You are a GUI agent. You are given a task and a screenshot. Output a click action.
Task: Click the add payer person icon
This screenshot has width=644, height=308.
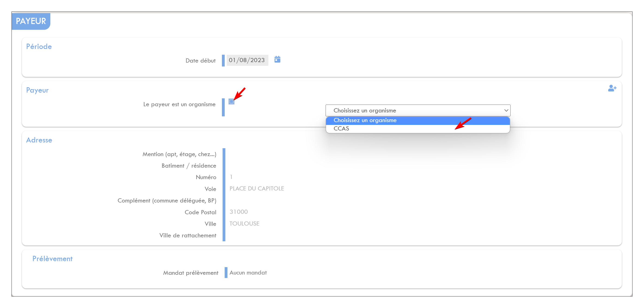(x=612, y=88)
